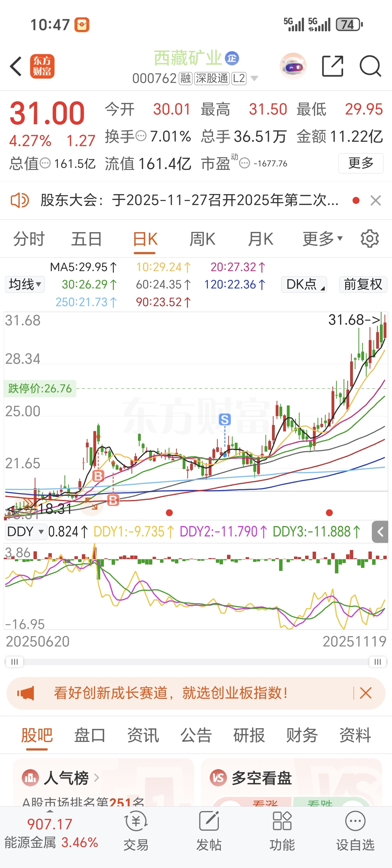Open the 均线 indicator dropdown
Image resolution: width=392 pixels, height=868 pixels.
click(24, 284)
